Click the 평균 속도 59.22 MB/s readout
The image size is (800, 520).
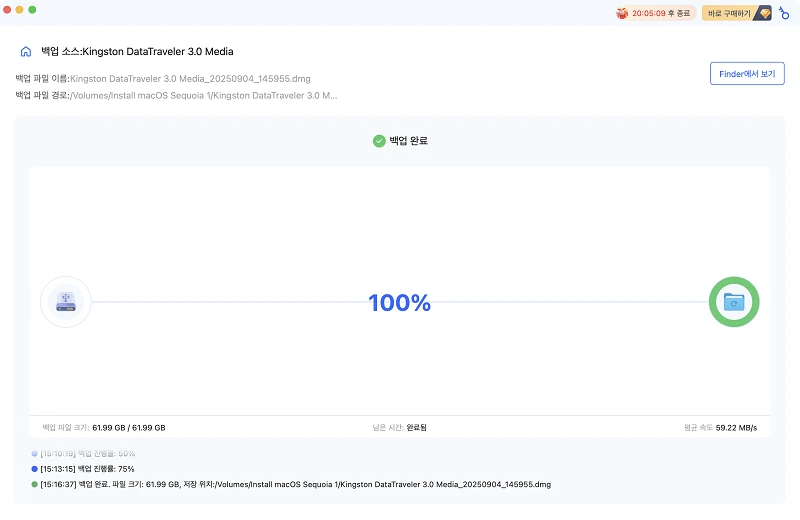tap(720, 428)
